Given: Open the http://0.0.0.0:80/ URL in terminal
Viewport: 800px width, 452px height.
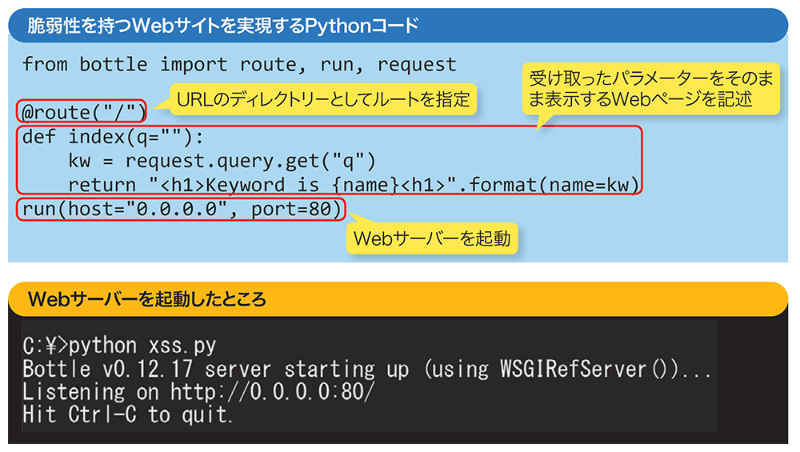Looking at the screenshot, I should tap(271, 392).
